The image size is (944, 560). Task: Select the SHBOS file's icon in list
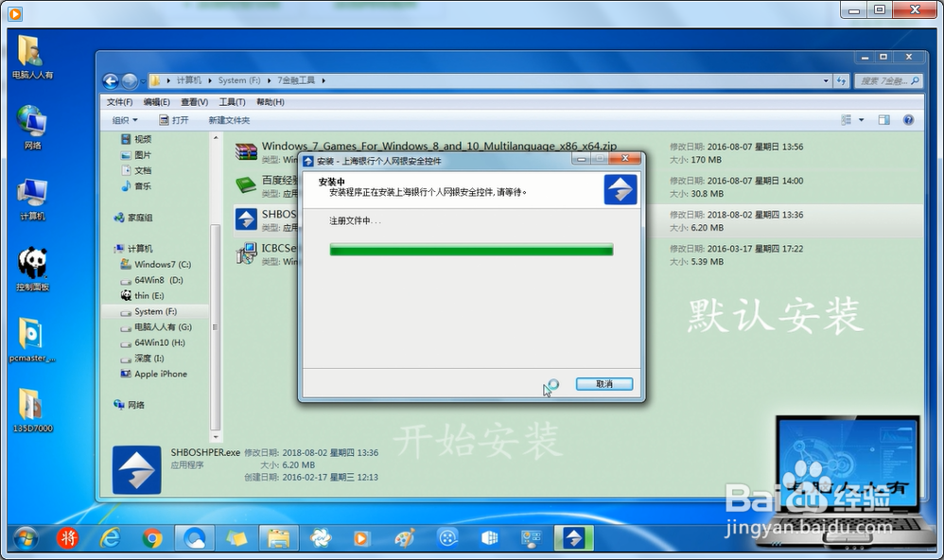(246, 219)
